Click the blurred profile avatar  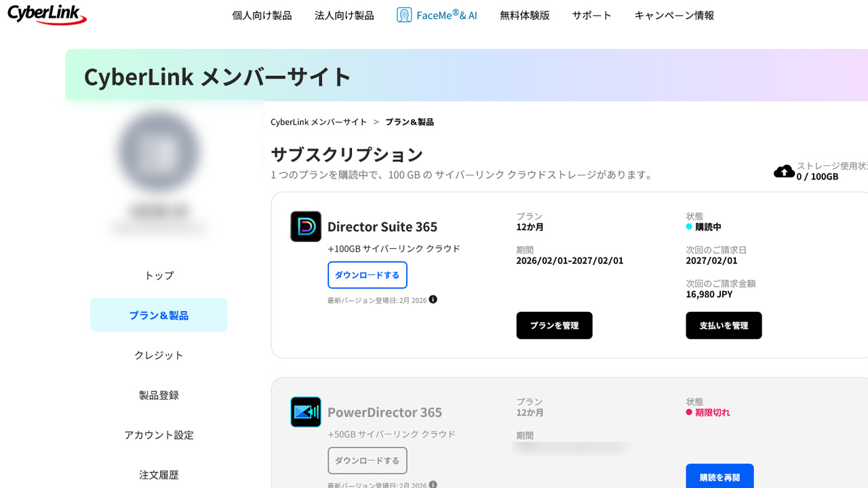pos(159,150)
